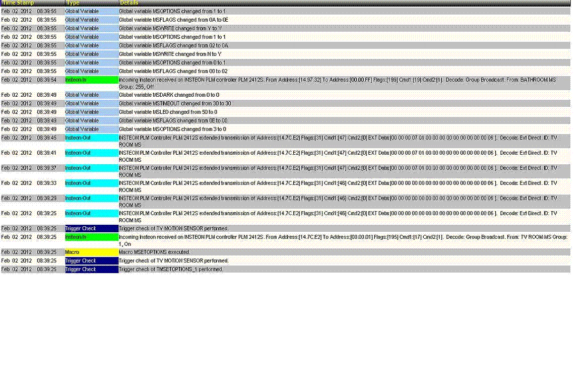588x387 pixels.
Task: Click the Details column header
Action: [x=128, y=3]
